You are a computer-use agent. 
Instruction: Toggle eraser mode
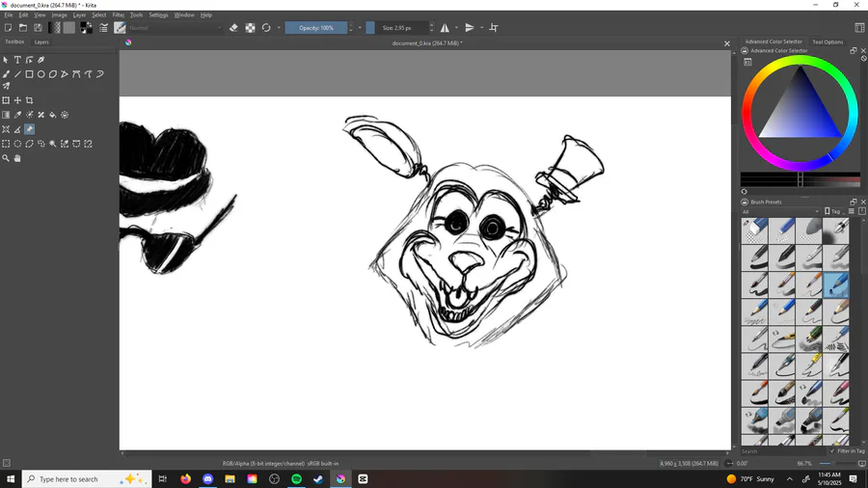[233, 28]
